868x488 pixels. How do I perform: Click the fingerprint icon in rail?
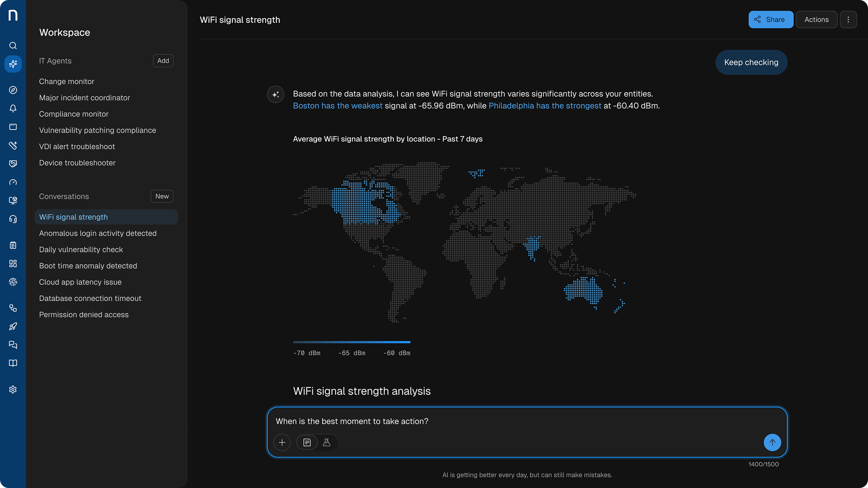(x=13, y=282)
